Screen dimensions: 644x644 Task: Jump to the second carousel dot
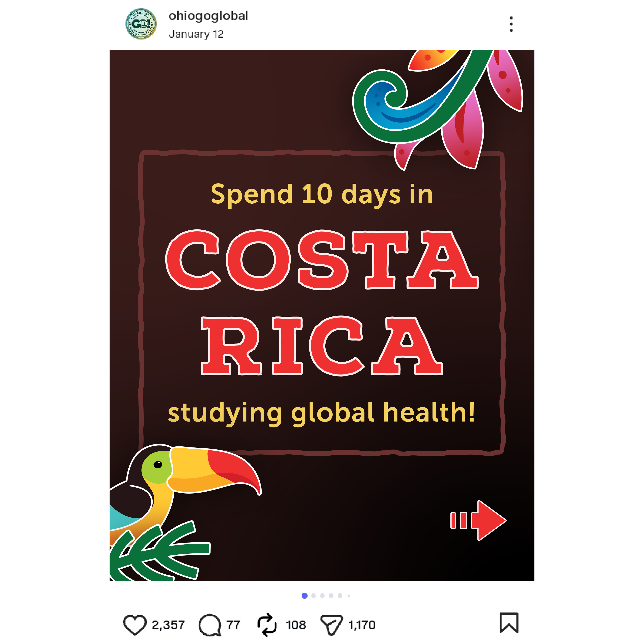[313, 596]
